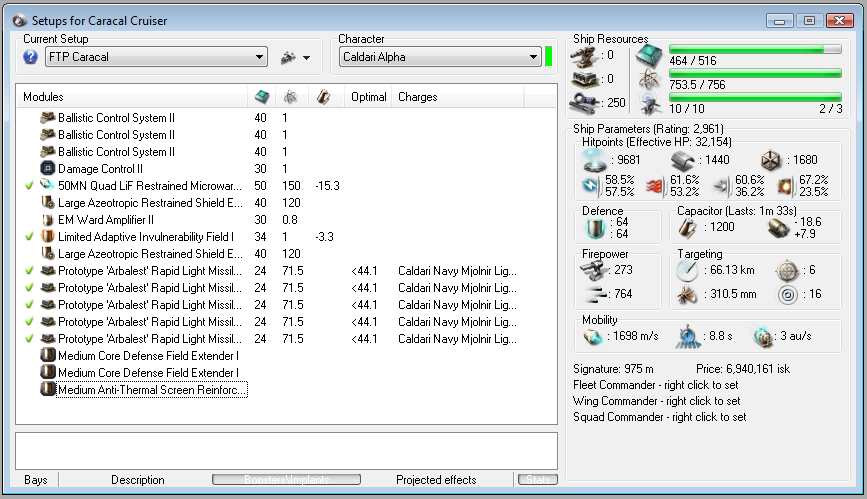Click the capacitor recharge rate icon
The height and width of the screenshot is (499, 867).
tap(779, 228)
